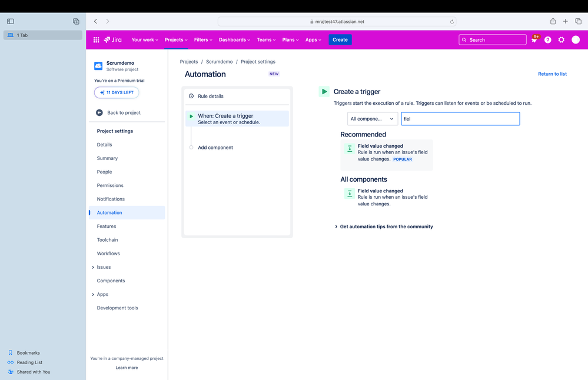Click the Jira logo
This screenshot has height=380, width=588.
coord(113,40)
